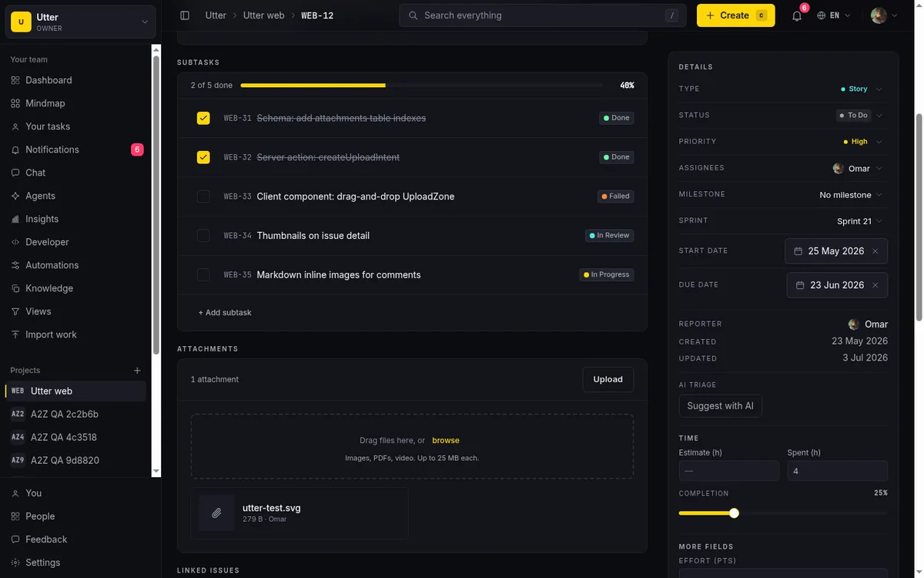The image size is (924, 578).
Task: Click the magnifier icon in search bar
Action: coord(413,15)
